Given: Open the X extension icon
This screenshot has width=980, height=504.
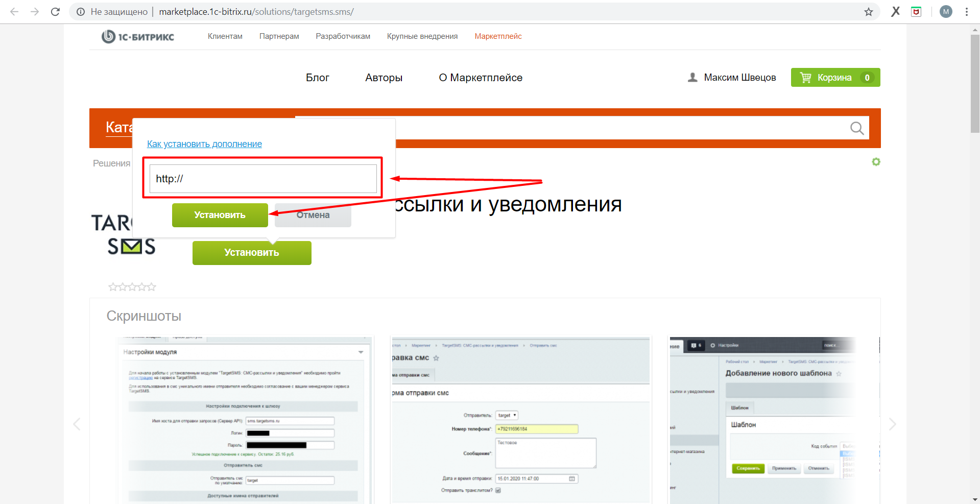Looking at the screenshot, I should 895,12.
